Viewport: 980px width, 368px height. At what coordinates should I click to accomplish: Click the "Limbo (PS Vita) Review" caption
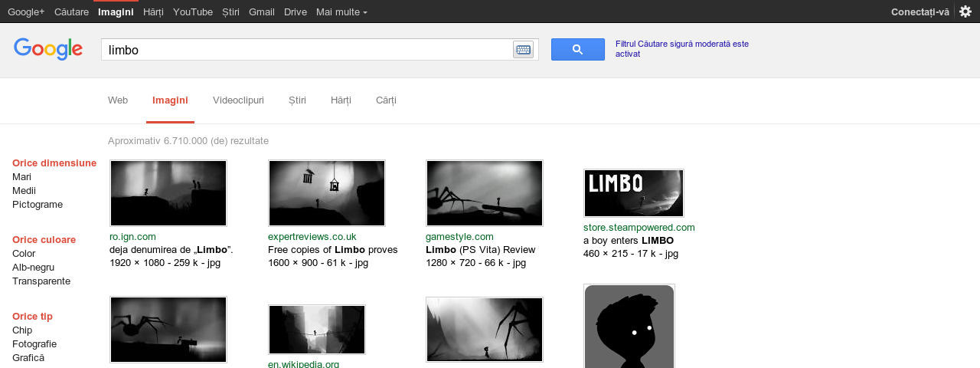pos(481,250)
